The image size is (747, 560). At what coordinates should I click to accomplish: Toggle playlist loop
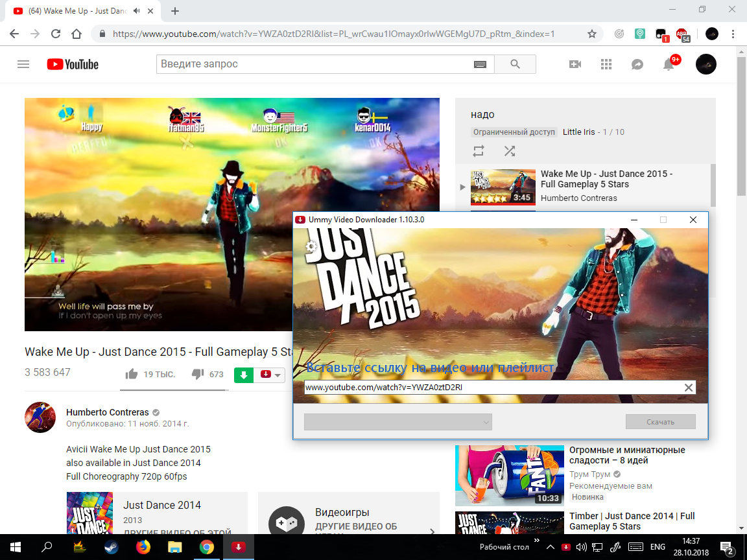pyautogui.click(x=479, y=151)
